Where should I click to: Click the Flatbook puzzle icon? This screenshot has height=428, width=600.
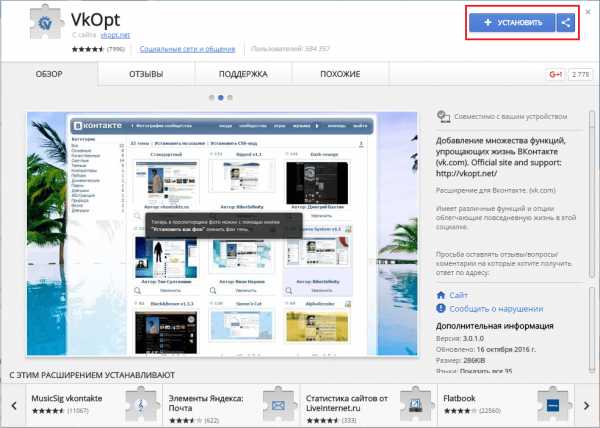tap(553, 404)
